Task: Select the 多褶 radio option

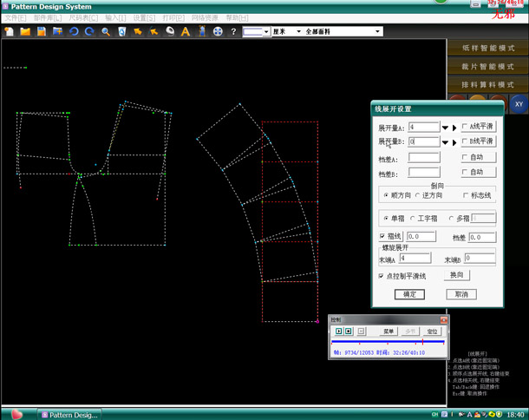Action: [451, 219]
